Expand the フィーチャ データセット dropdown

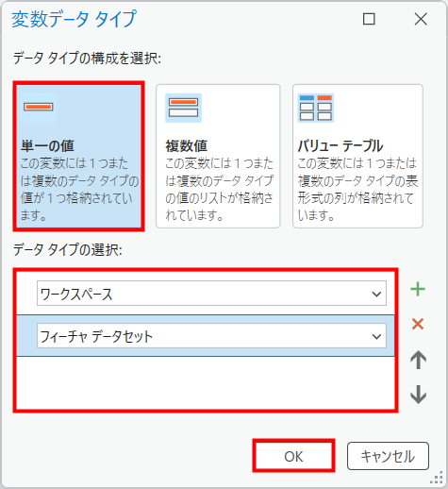(x=211, y=336)
